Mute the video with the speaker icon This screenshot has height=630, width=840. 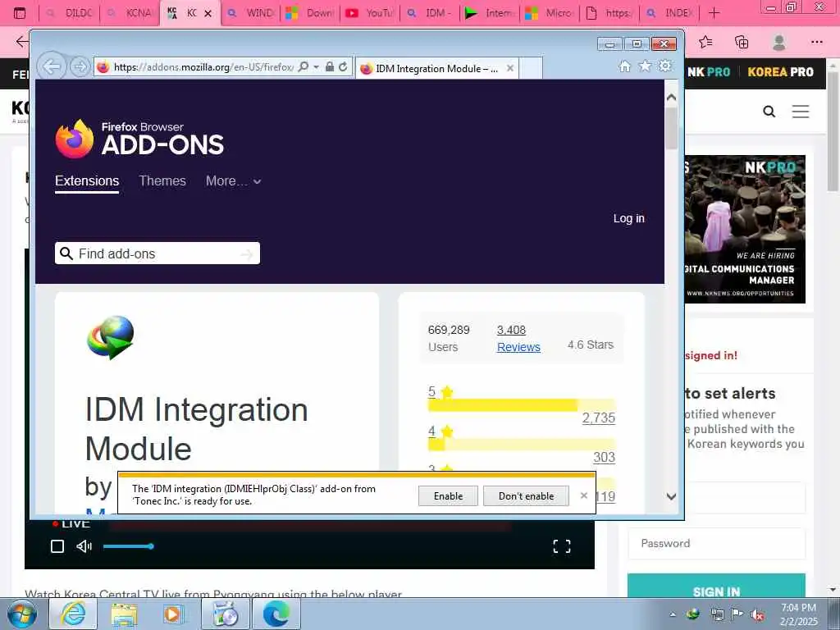(84, 546)
